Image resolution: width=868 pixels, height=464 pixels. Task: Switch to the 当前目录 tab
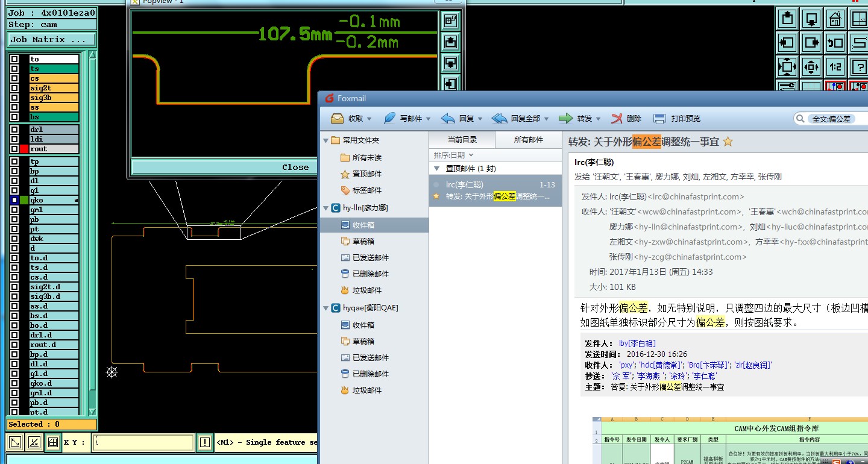[462, 140]
